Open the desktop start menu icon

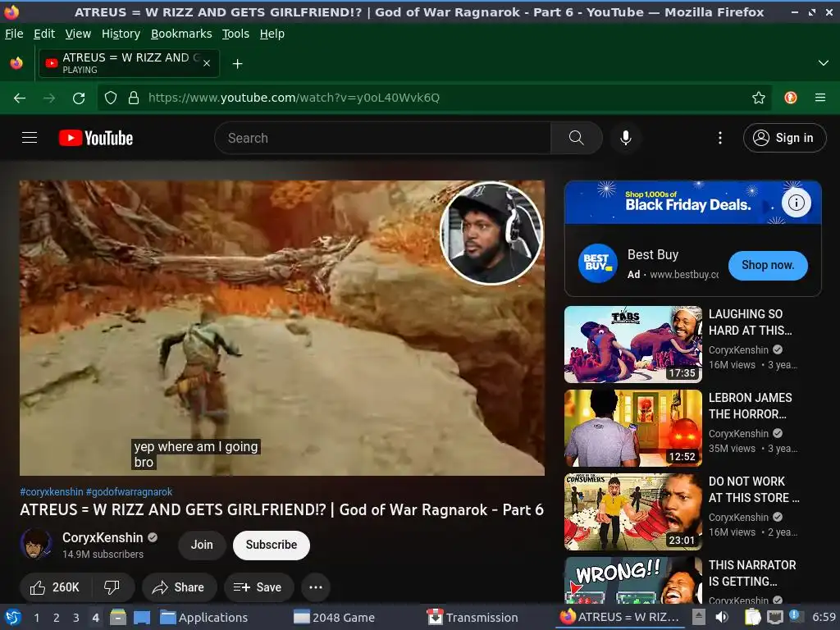click(12, 617)
